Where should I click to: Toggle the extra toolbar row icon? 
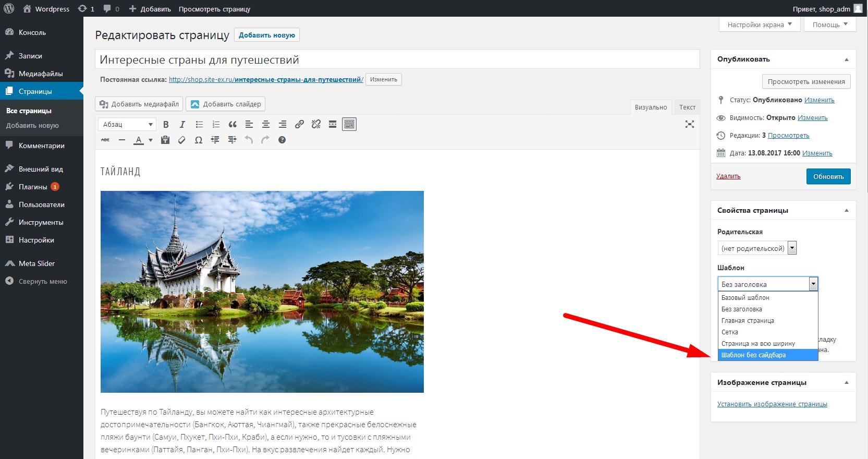349,124
